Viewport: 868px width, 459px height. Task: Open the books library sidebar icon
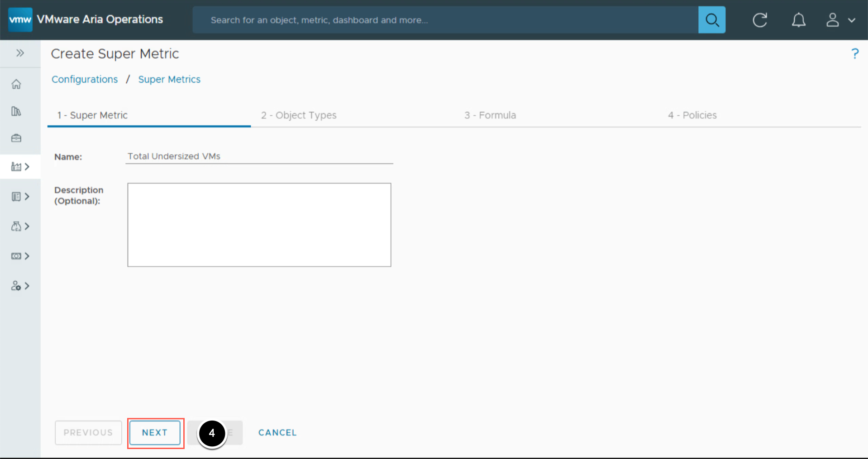point(16,111)
